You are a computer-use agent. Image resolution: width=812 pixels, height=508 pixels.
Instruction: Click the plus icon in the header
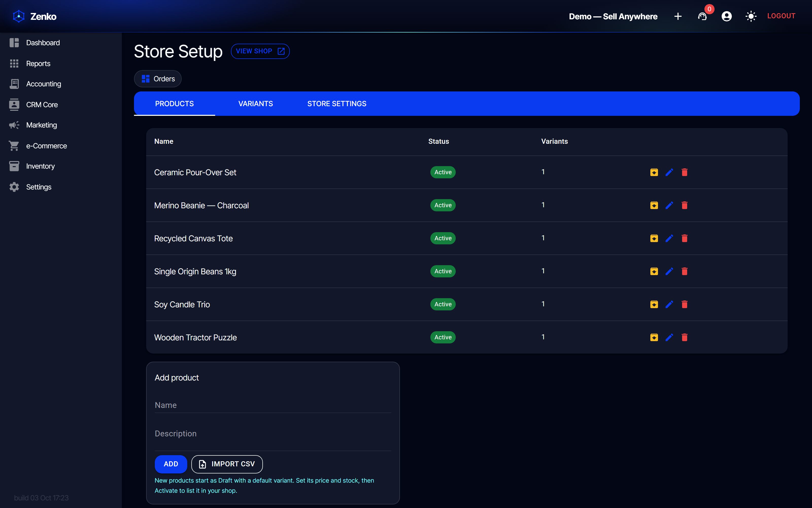(678, 16)
